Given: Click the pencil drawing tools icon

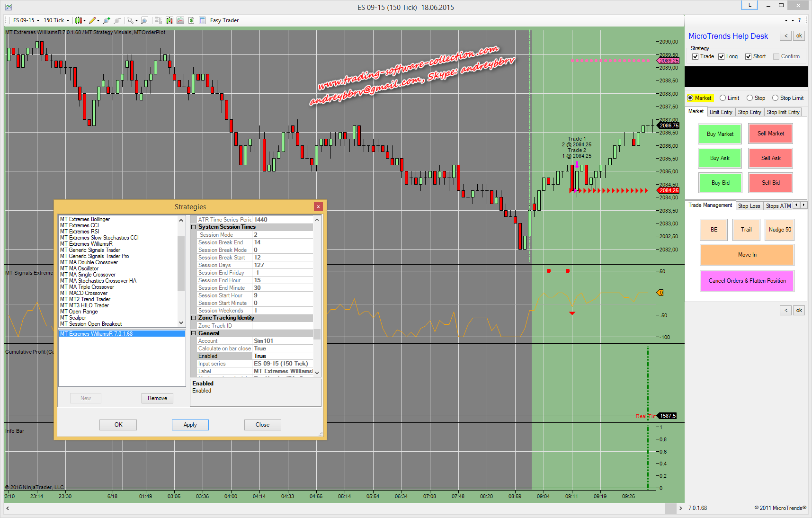Looking at the screenshot, I should [92, 20].
